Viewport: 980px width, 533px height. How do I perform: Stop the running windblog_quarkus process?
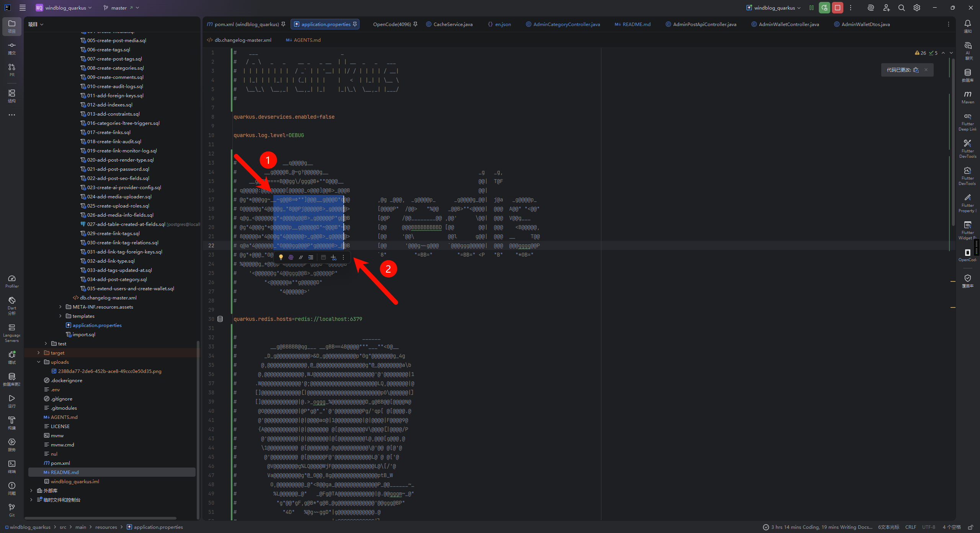tap(837, 8)
